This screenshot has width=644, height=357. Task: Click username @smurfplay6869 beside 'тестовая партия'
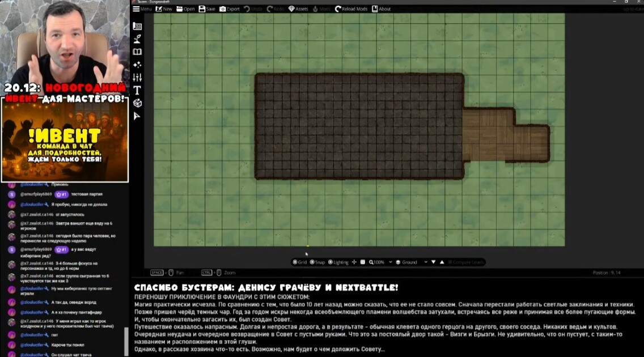pos(36,194)
